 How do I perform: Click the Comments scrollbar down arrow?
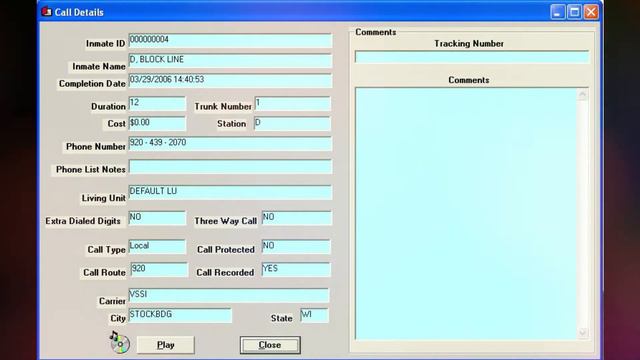click(x=582, y=333)
